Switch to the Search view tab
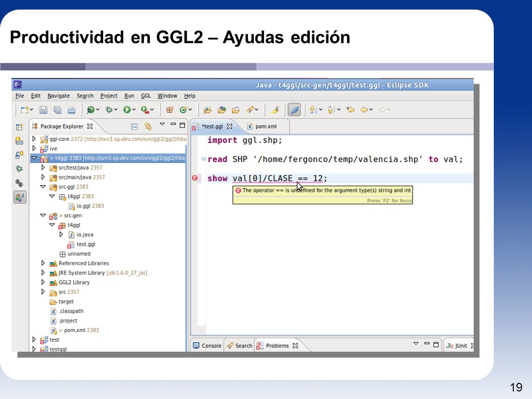 pos(239,346)
